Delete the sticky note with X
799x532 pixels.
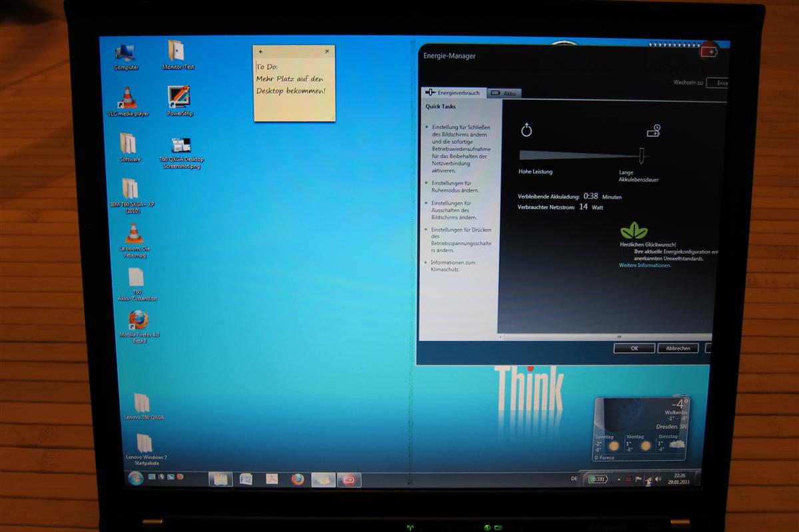coord(327,51)
